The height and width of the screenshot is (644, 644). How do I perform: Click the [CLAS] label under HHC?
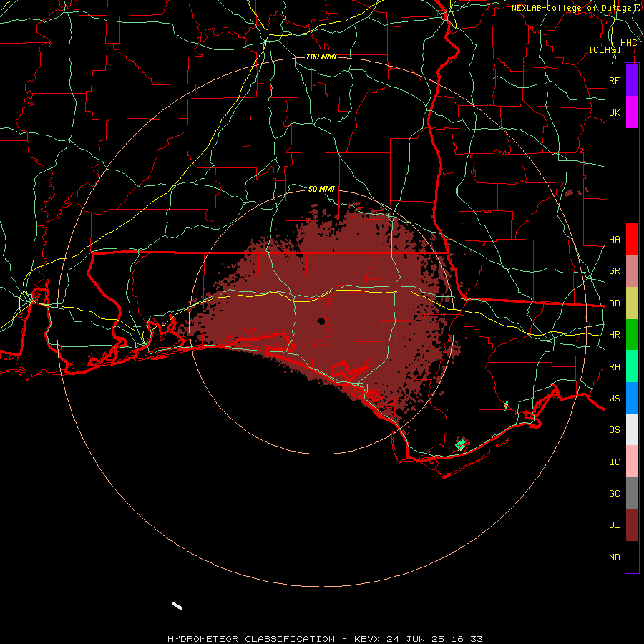(x=605, y=49)
